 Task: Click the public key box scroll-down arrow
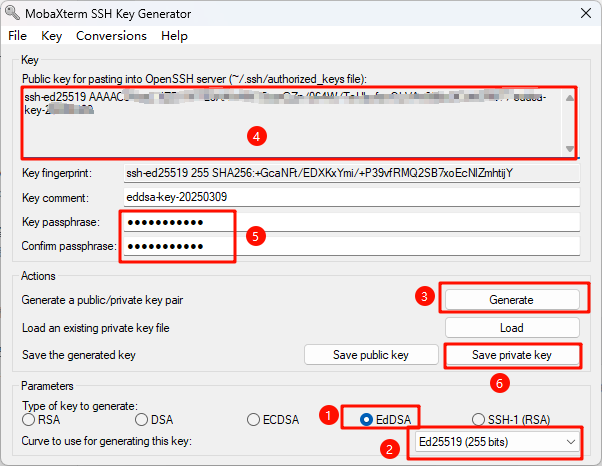click(x=570, y=149)
